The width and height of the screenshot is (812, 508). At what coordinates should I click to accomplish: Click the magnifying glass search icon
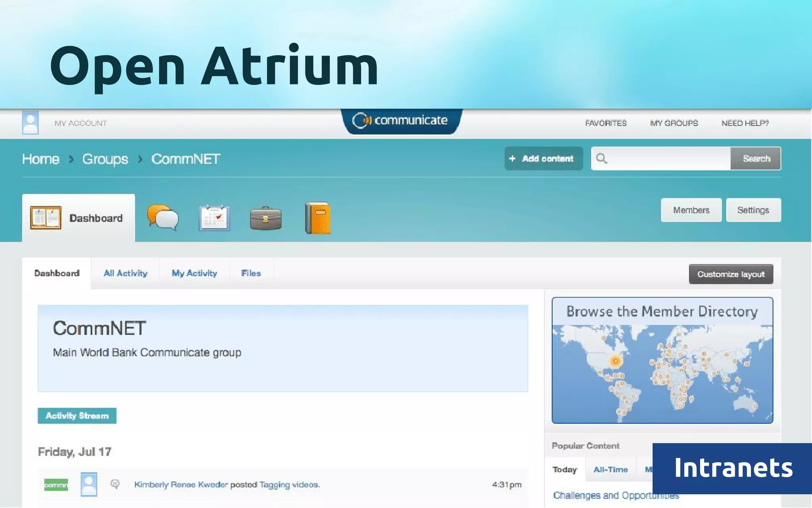[x=601, y=158]
